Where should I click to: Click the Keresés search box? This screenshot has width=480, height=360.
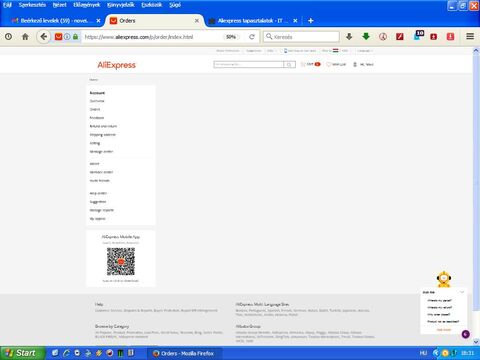pyautogui.click(x=302, y=37)
